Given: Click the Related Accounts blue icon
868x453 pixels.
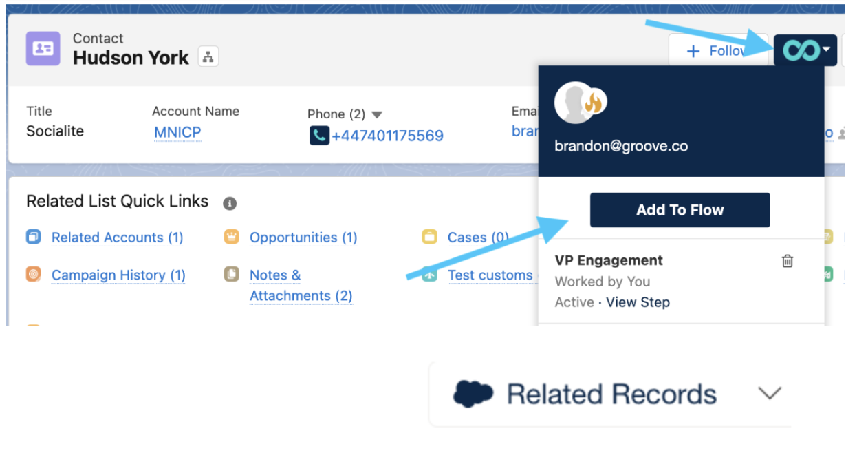Looking at the screenshot, I should tap(34, 237).
